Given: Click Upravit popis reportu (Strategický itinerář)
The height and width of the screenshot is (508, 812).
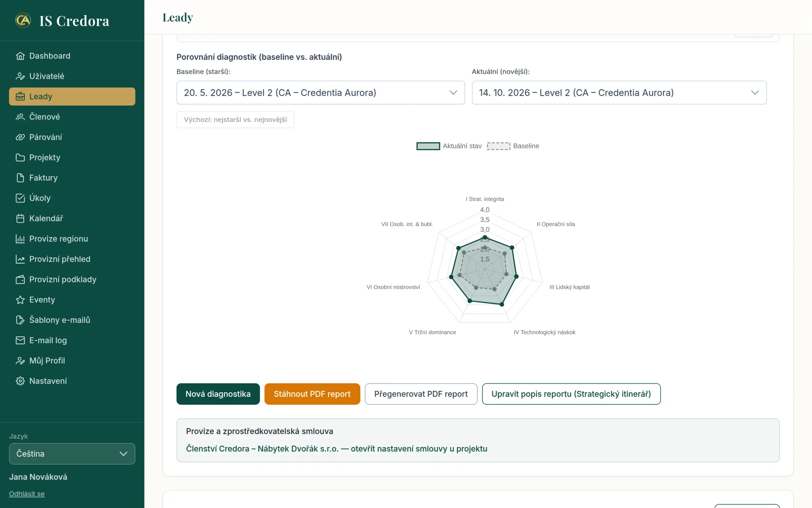Looking at the screenshot, I should tap(571, 394).
